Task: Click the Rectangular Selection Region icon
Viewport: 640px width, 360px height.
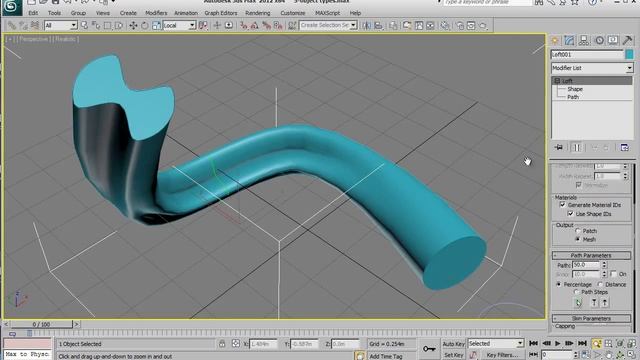Action: (107, 25)
